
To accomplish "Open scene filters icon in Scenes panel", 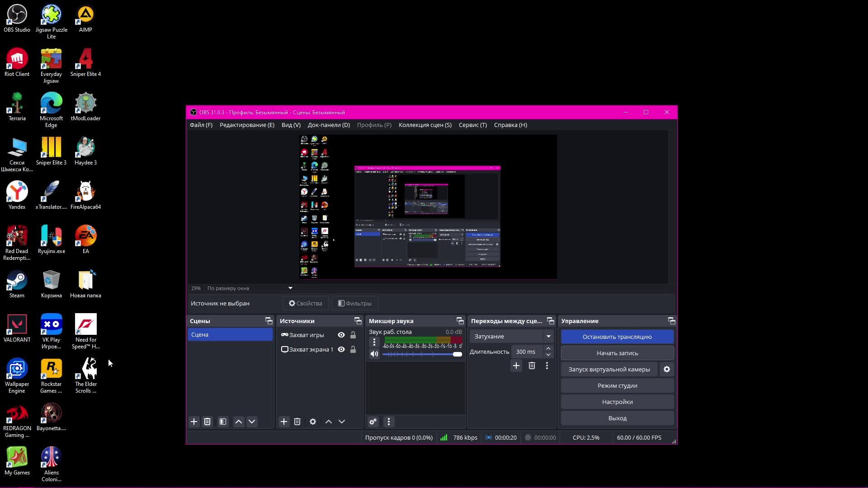I will pos(223,422).
